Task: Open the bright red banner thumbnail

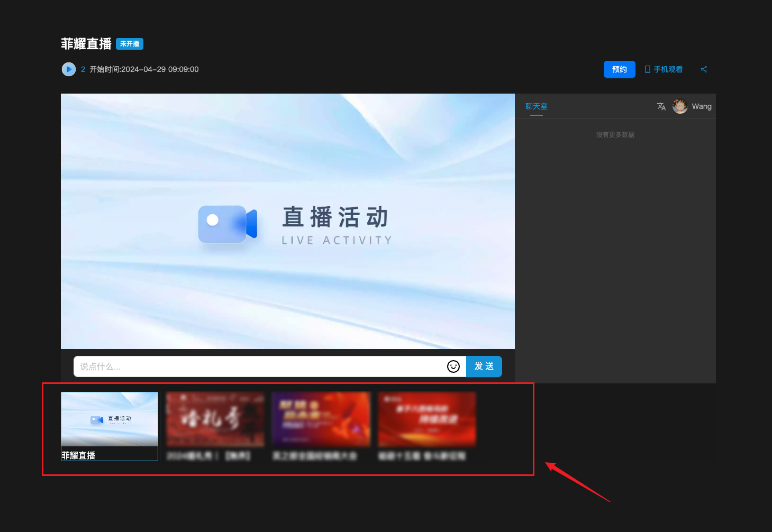Action: [427, 419]
